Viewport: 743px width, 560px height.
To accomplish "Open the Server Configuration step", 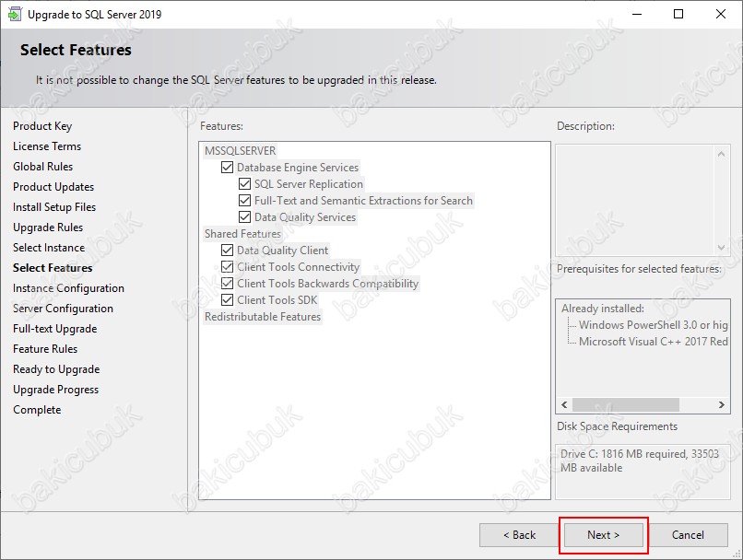I will pos(63,309).
